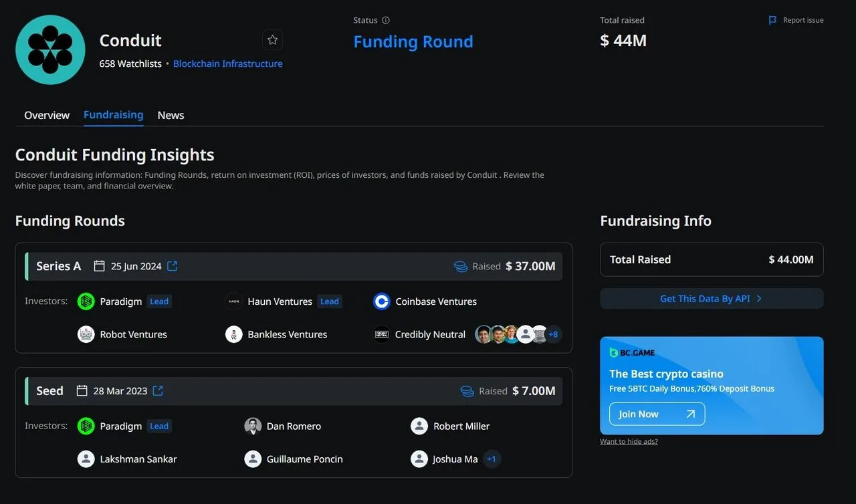Select the Fundraising tab
856x504 pixels.
click(x=113, y=114)
